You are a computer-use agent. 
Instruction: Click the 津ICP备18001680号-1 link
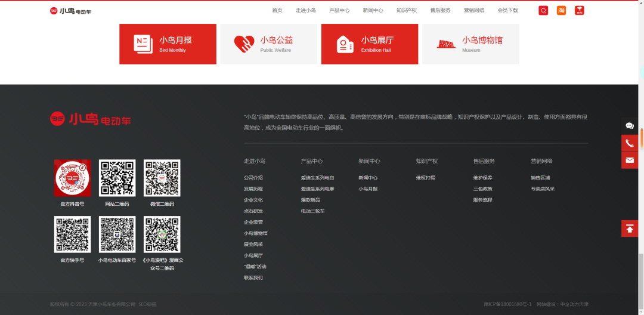pos(507,304)
